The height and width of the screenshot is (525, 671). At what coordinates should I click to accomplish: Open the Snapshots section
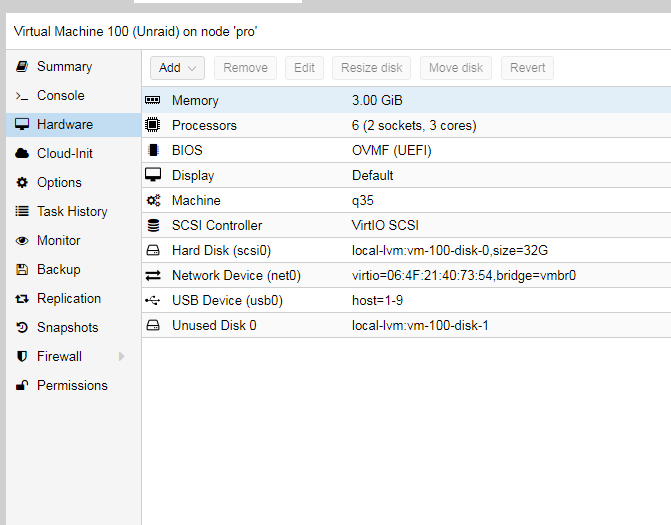coord(68,327)
